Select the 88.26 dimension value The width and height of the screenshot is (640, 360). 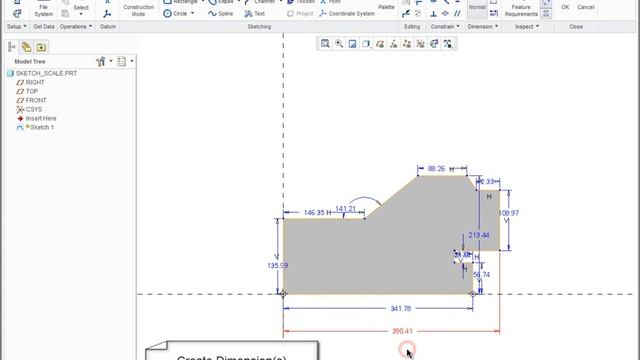436,169
